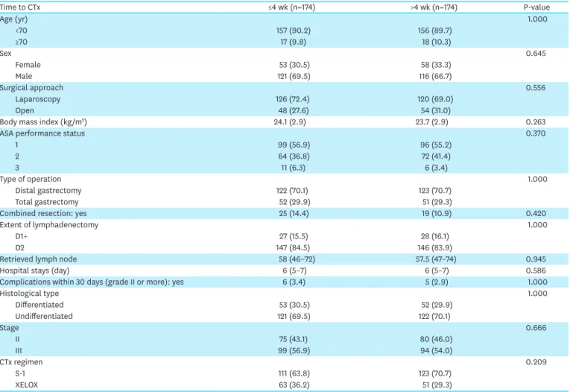Click the 'Age (yr)' row label

[13, 19]
